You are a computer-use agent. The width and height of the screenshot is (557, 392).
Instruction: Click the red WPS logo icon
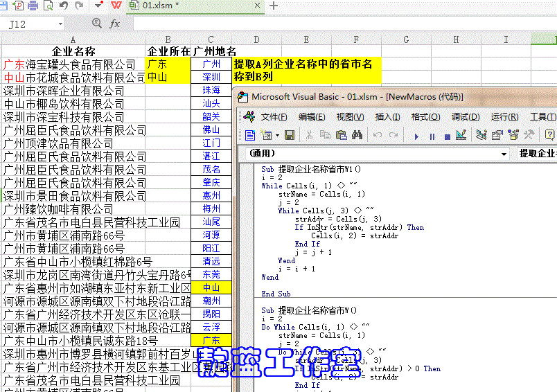point(116,6)
